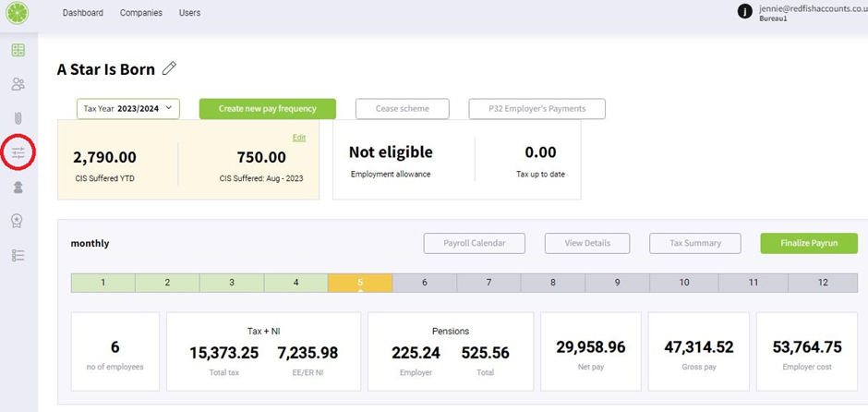Select pay period 3
The width and height of the screenshot is (868, 412).
[x=232, y=283]
